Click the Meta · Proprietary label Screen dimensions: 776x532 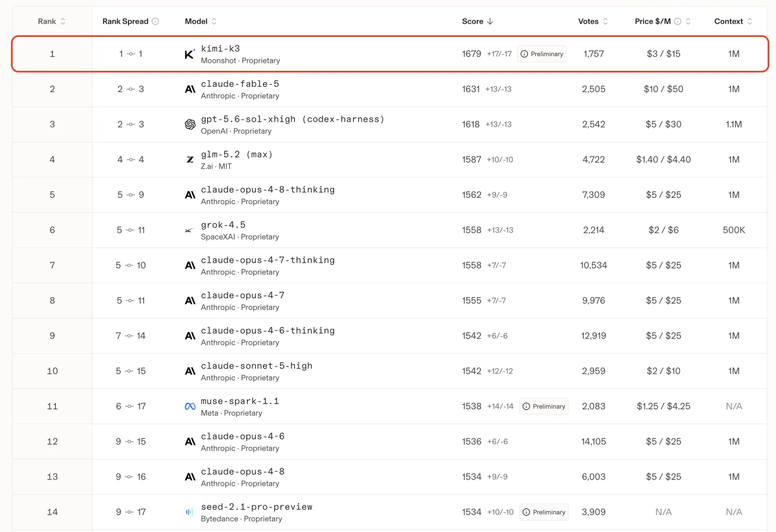(231, 413)
